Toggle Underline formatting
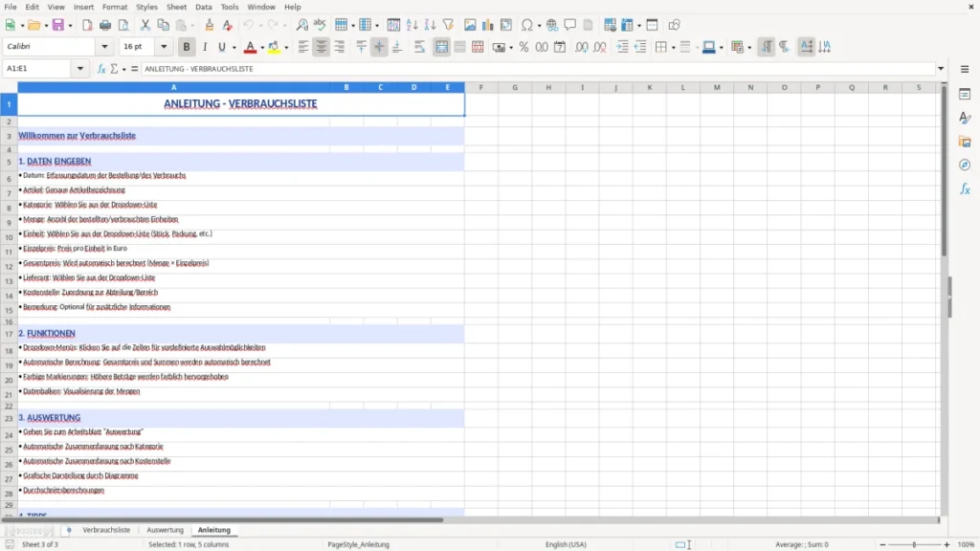The width and height of the screenshot is (980, 551). [221, 47]
